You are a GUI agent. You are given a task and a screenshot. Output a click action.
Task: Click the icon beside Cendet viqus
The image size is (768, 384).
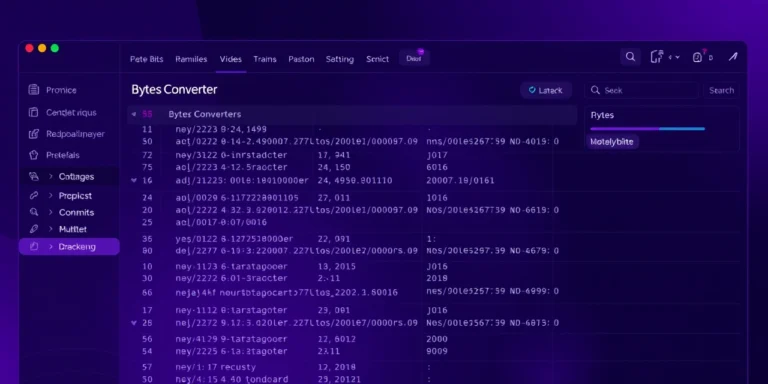(x=33, y=112)
